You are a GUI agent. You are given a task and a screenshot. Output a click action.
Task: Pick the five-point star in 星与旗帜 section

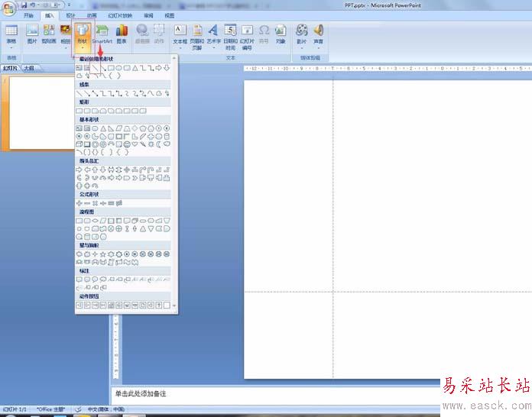102,254
